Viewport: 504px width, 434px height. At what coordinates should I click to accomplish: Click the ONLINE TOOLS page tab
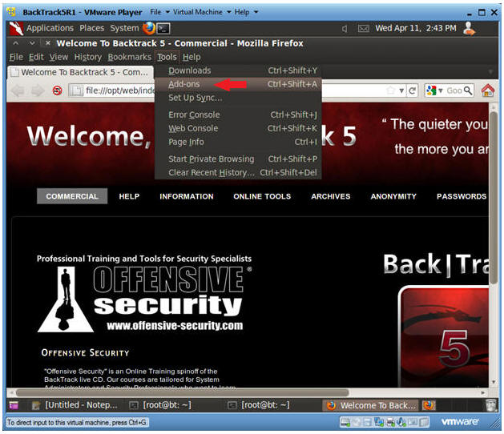tap(262, 196)
